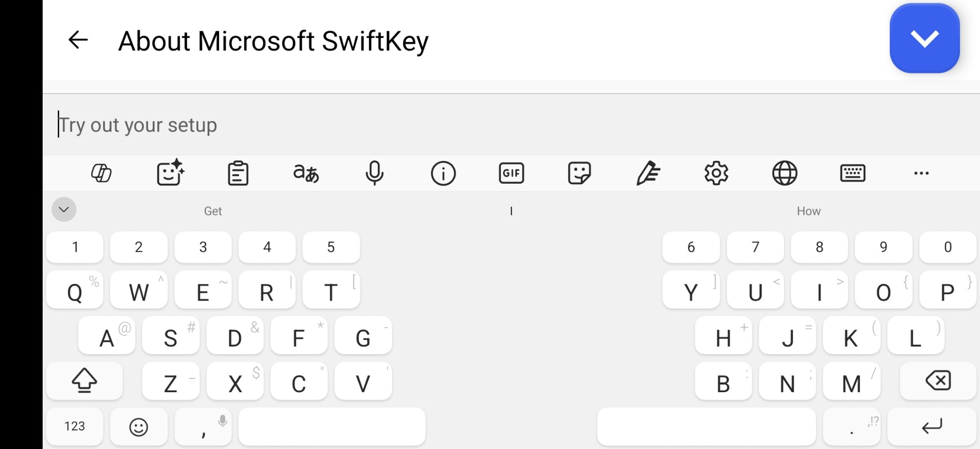Toggle the Shift key
The width and height of the screenshot is (980, 449).
[x=84, y=381]
